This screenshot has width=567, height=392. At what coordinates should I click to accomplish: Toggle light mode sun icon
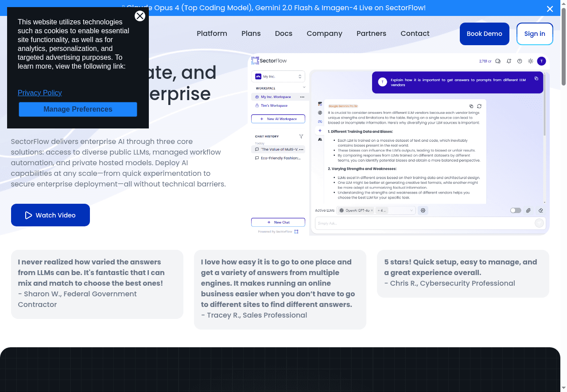[530, 61]
